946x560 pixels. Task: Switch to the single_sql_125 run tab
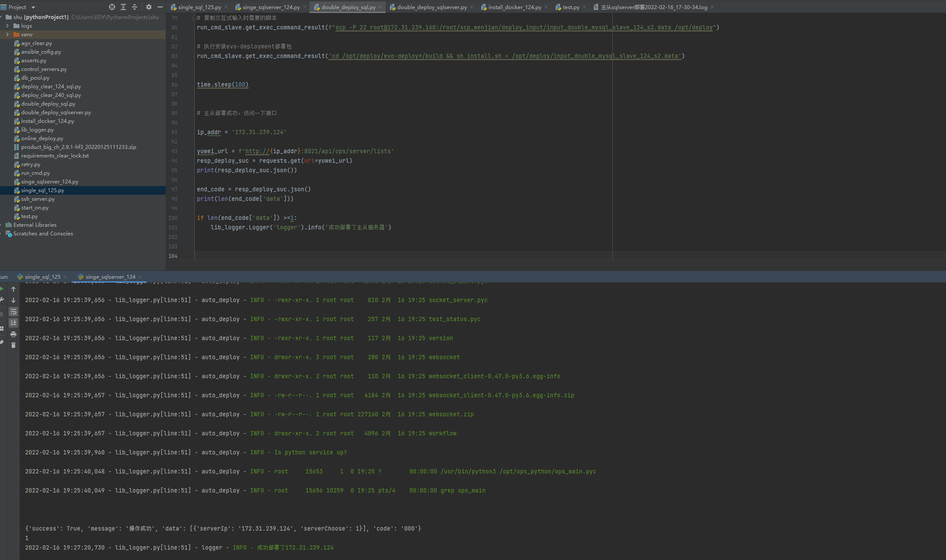click(42, 277)
